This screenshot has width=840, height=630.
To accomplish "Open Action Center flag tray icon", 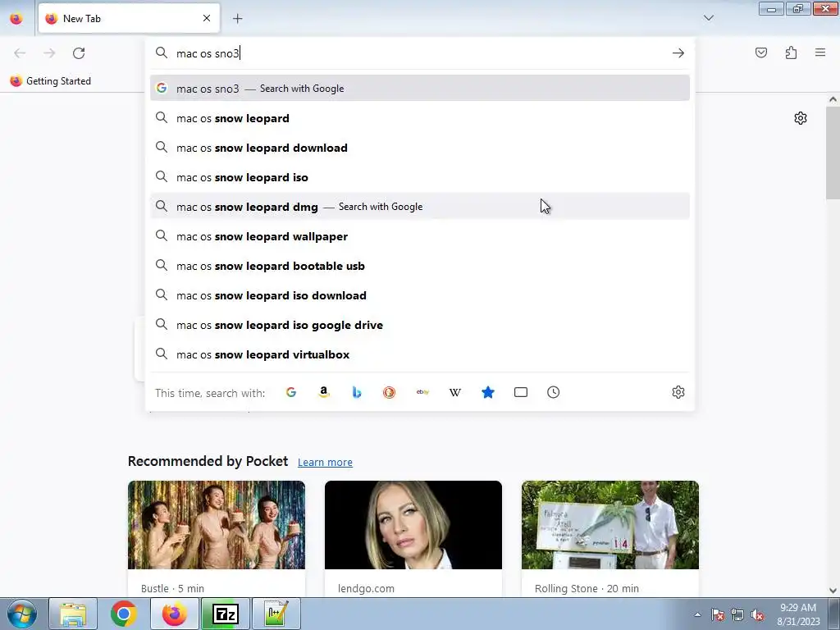I will [x=718, y=615].
